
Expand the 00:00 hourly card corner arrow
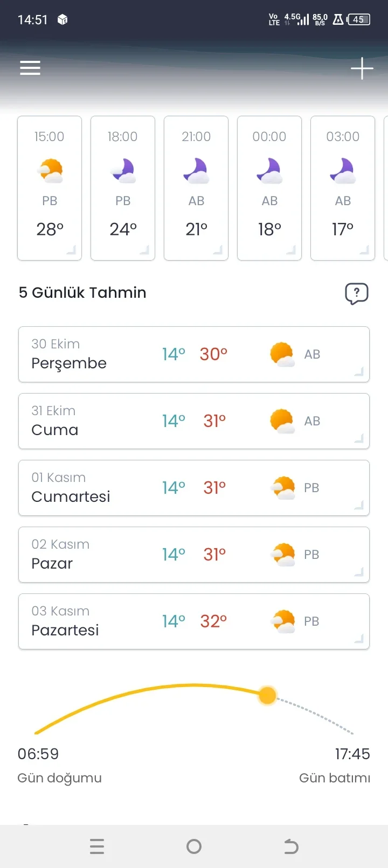tap(291, 250)
